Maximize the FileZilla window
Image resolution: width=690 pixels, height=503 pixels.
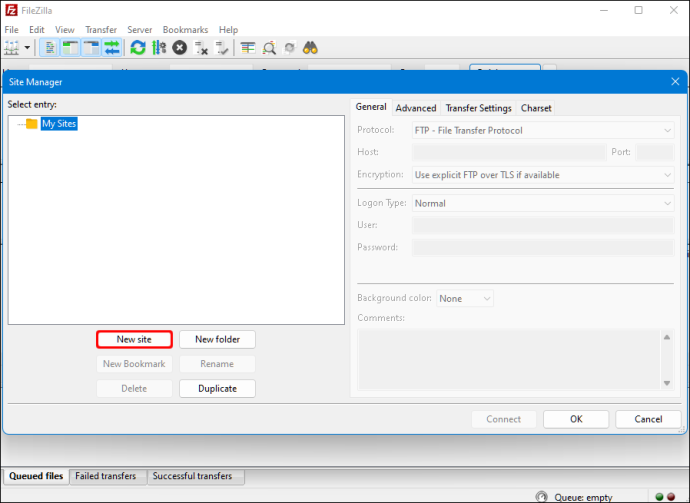click(x=639, y=10)
